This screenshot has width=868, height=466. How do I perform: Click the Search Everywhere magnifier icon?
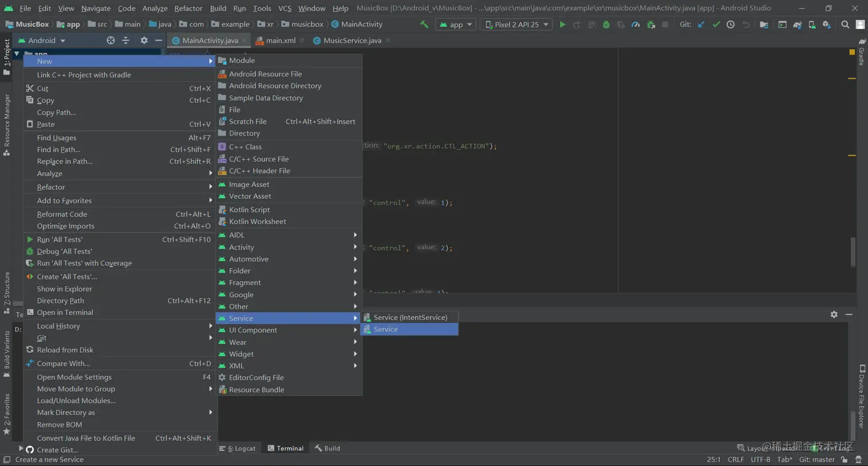[845, 25]
